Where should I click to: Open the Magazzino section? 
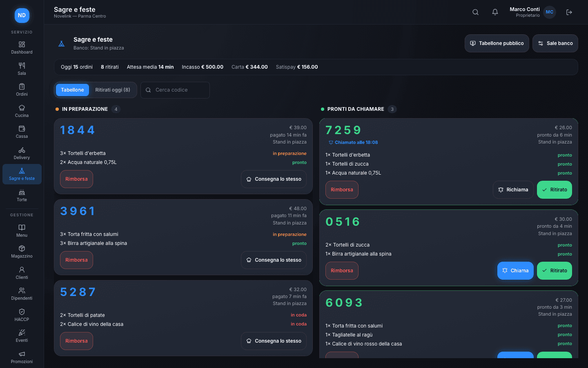(x=22, y=251)
